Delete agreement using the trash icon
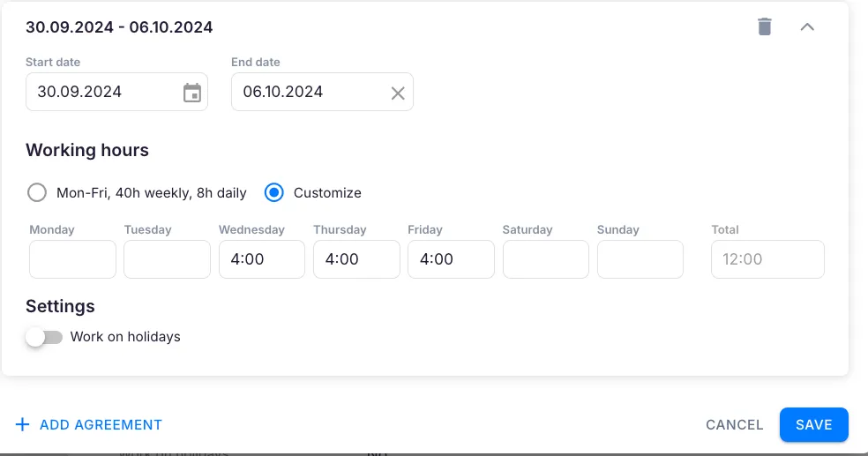868x456 pixels. (x=765, y=26)
